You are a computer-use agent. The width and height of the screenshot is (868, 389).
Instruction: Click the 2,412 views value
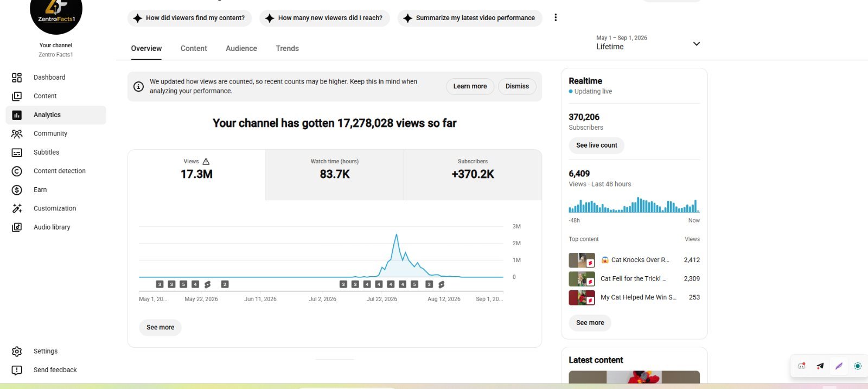(692, 260)
